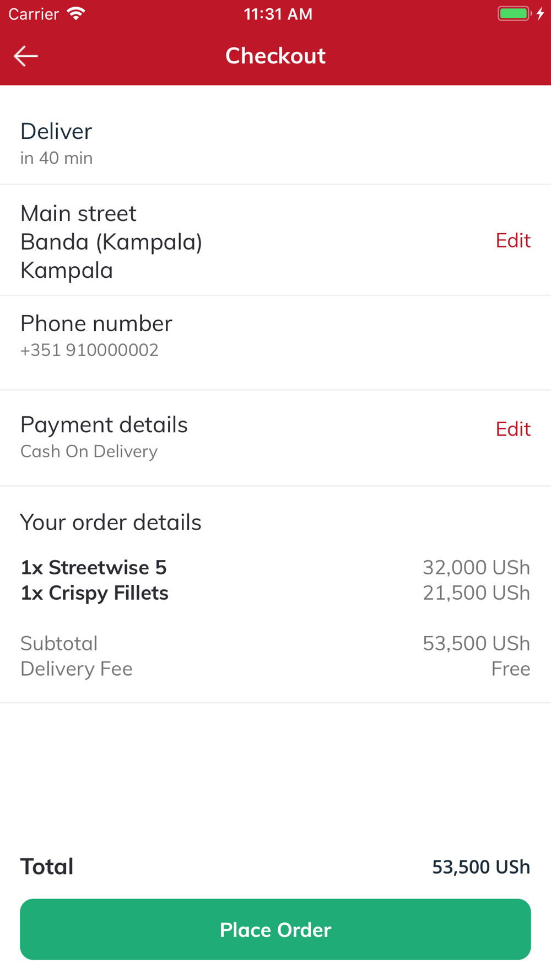
Task: Tap the Subtotal amount 53,500 USh
Action: point(476,643)
